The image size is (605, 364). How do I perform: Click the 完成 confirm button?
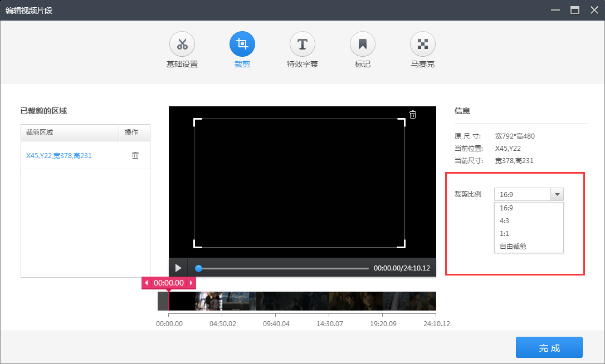(x=549, y=347)
